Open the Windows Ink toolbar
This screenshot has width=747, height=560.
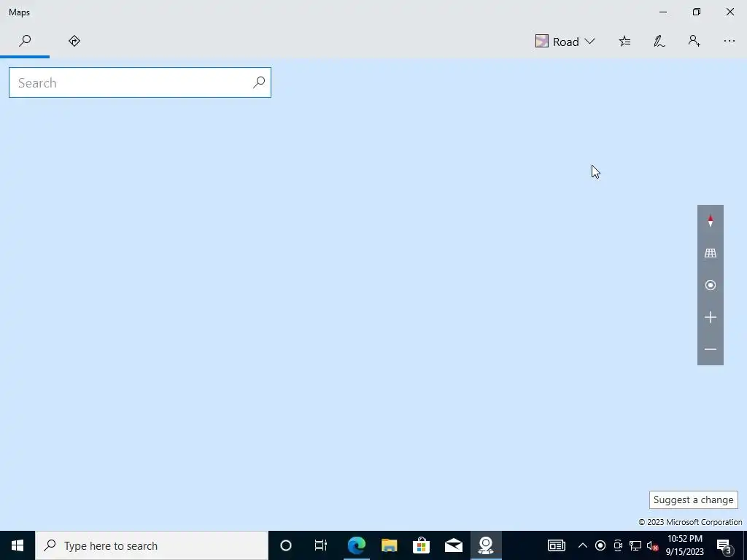click(x=659, y=42)
